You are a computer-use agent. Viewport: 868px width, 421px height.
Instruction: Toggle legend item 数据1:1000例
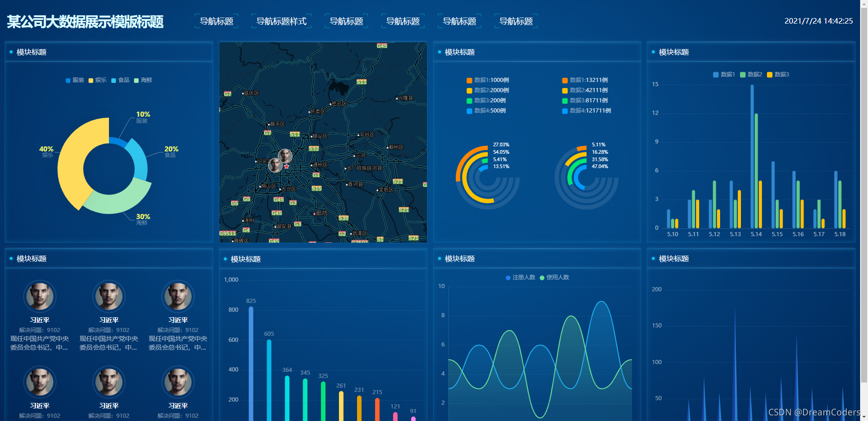(488, 80)
